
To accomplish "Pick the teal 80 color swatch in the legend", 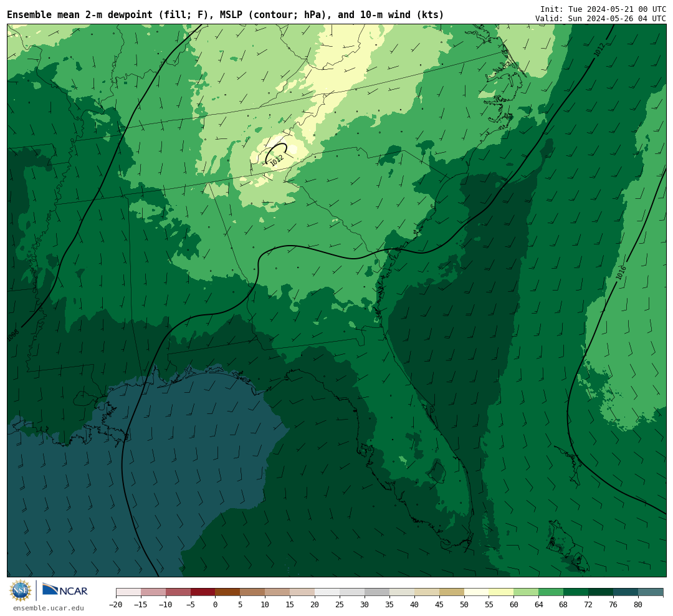I will [651, 592].
